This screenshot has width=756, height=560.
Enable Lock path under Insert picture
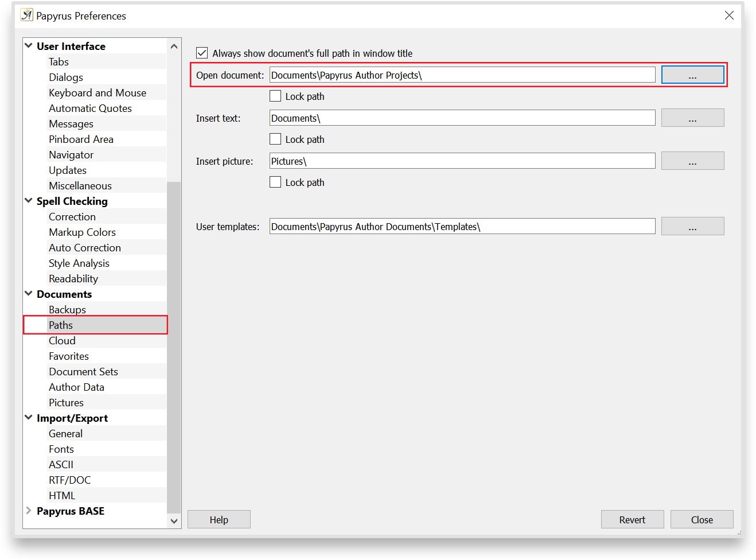275,182
